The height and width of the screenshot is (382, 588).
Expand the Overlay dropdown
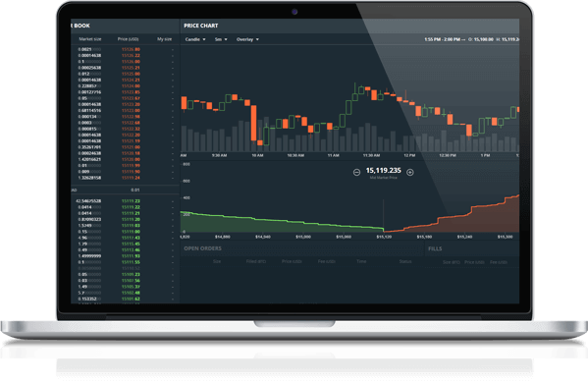pos(247,39)
